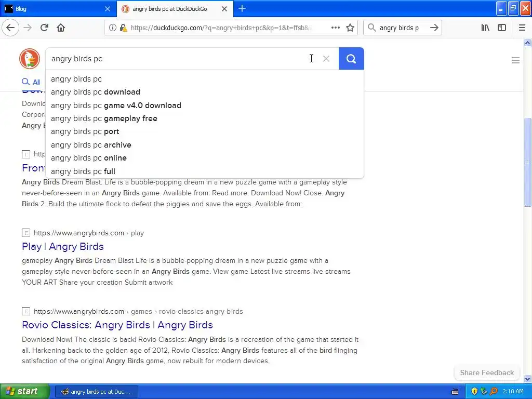Open Firefox hamburger menu
Screen dimensions: 532x399
pos(522,28)
